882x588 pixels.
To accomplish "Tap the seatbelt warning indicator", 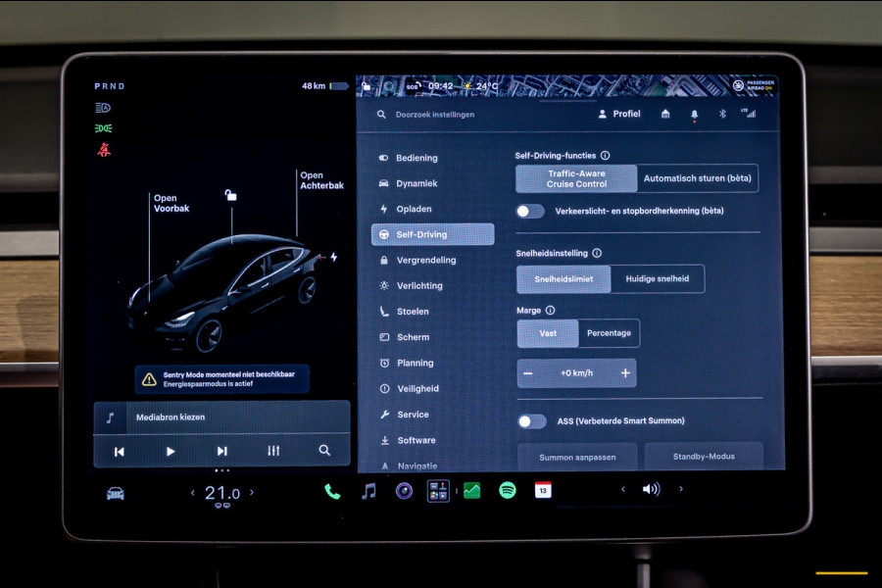I will pyautogui.click(x=104, y=150).
